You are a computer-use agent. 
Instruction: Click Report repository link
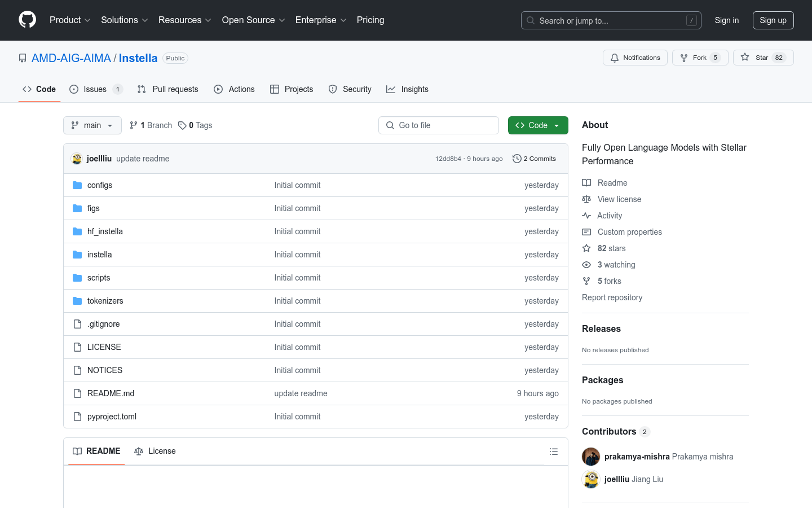click(x=612, y=297)
